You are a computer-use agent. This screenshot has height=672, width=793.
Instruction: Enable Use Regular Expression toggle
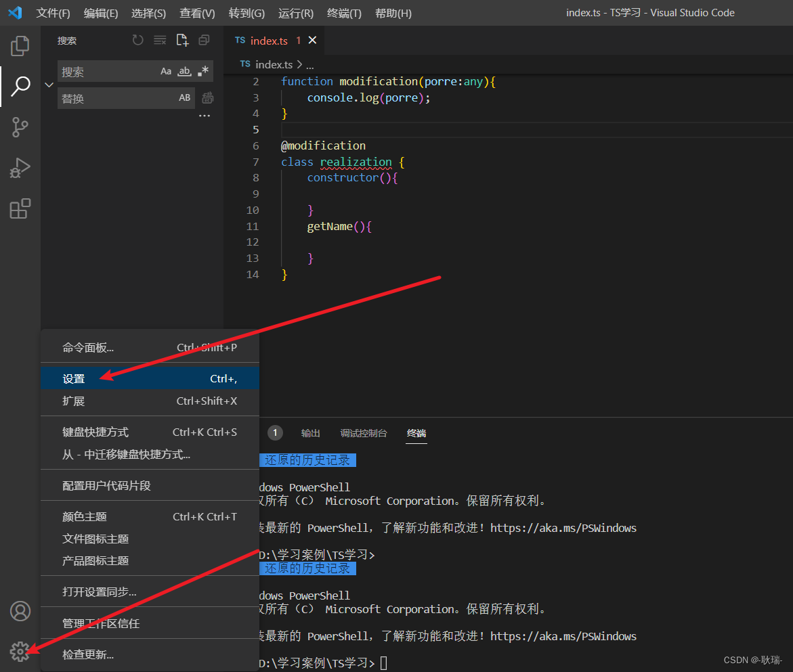click(x=202, y=71)
